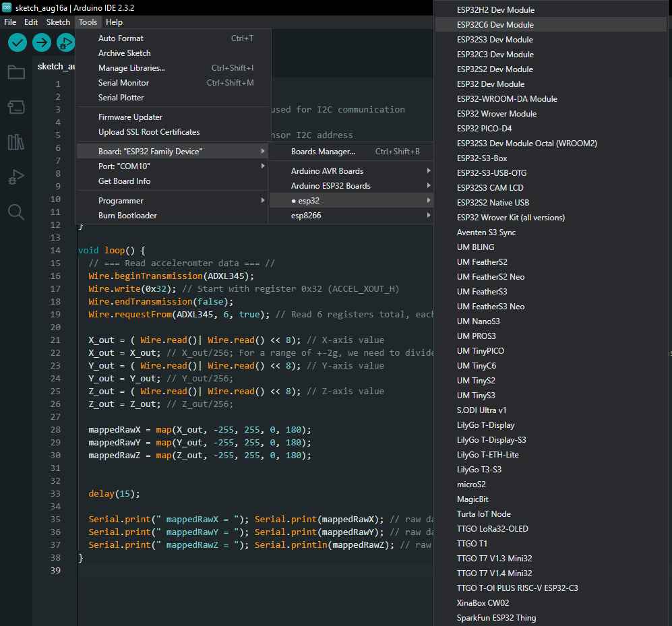Viewport: 672px width, 626px height.
Task: Select Serial Monitor from Tools menu
Action: pos(123,83)
